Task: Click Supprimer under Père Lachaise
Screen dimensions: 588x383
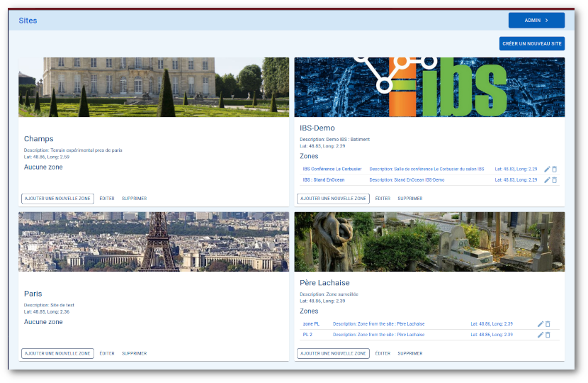Action: pos(410,354)
